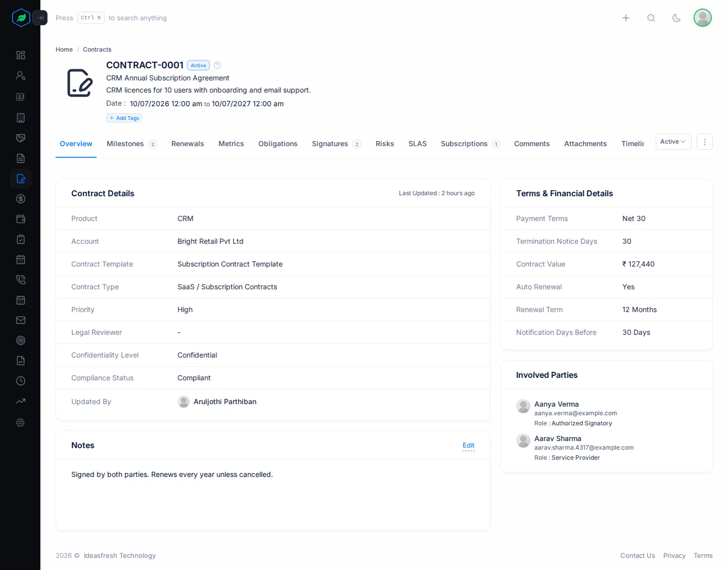Open the Active status dropdown
This screenshot has width=728, height=570.
click(x=673, y=142)
